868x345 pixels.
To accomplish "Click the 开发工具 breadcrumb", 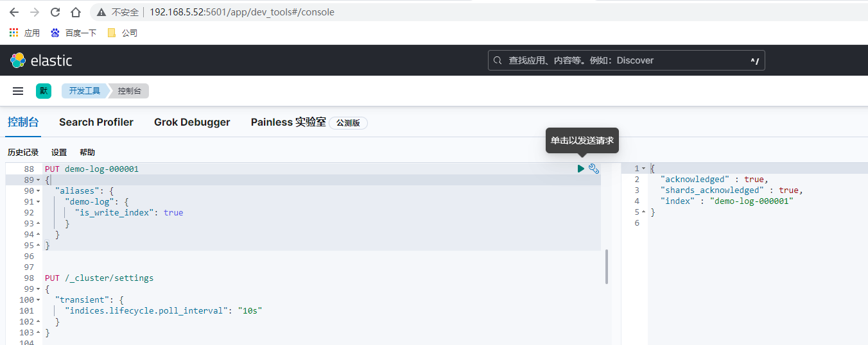I will [85, 91].
